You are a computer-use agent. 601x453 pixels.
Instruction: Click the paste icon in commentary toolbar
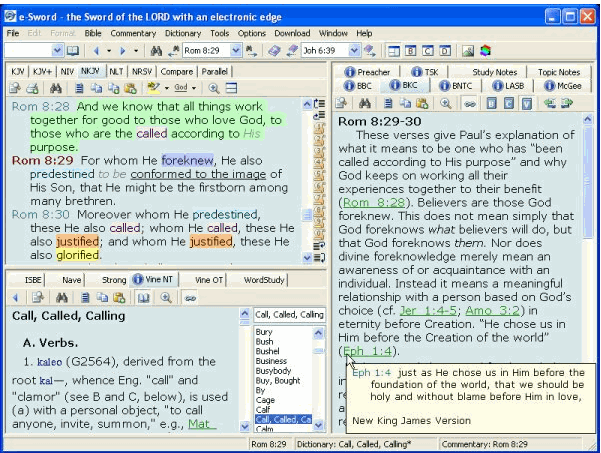(x=422, y=103)
